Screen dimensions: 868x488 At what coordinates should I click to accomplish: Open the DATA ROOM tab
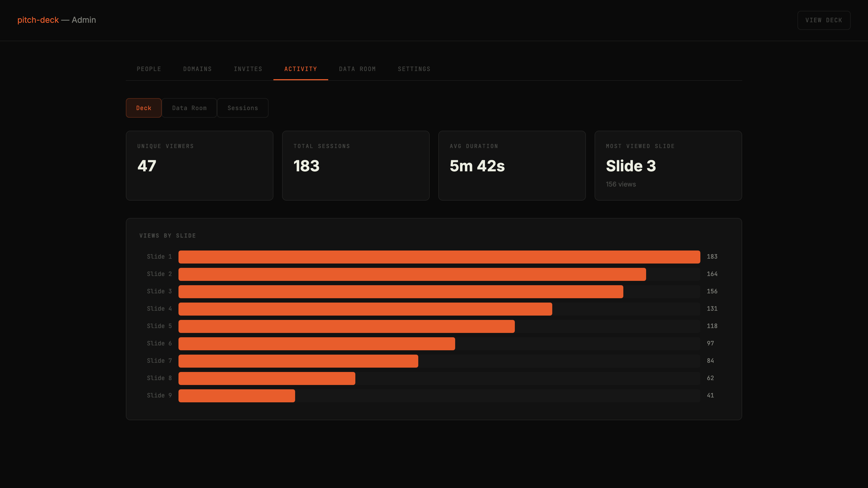click(x=357, y=69)
